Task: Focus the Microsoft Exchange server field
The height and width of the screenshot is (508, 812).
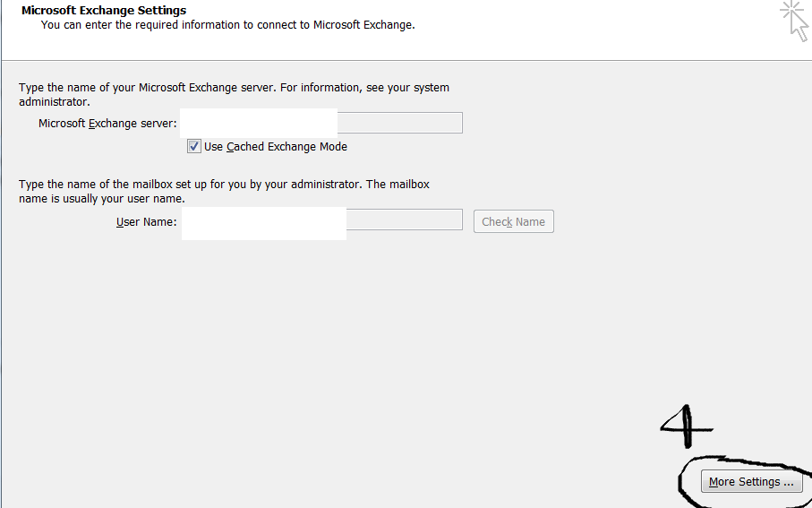Action: [x=321, y=123]
